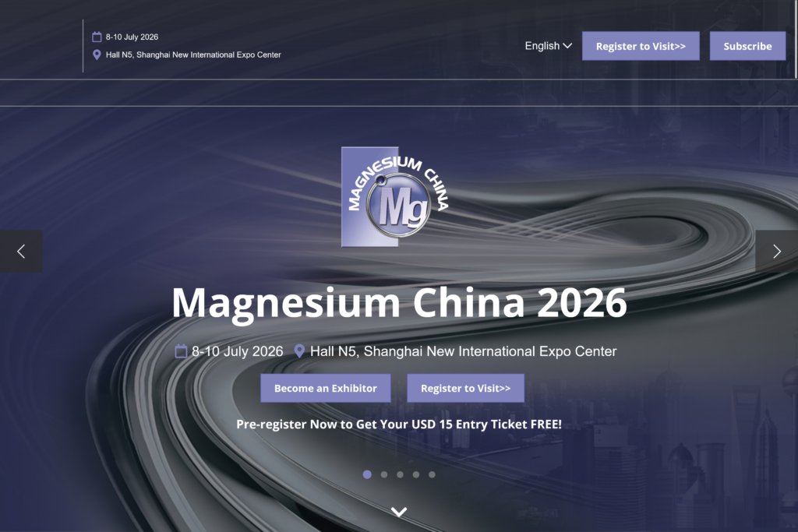The width and height of the screenshot is (798, 532).
Task: Click Become an Exhibitor
Action: [x=325, y=388]
